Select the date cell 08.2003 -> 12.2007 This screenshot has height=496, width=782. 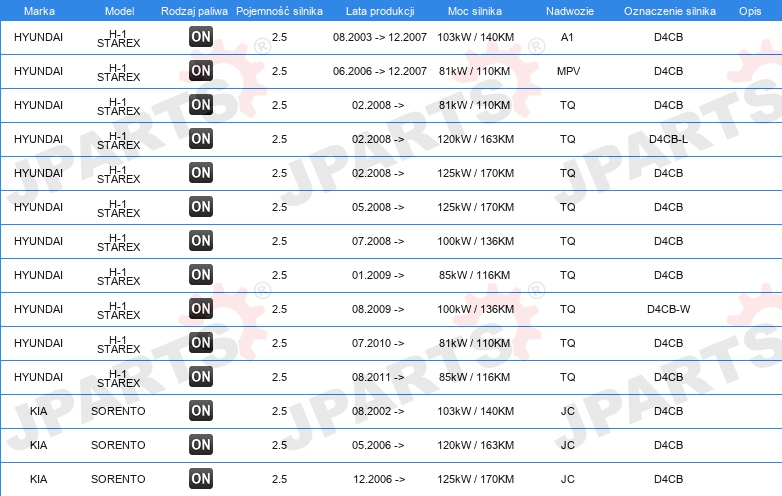click(x=380, y=37)
